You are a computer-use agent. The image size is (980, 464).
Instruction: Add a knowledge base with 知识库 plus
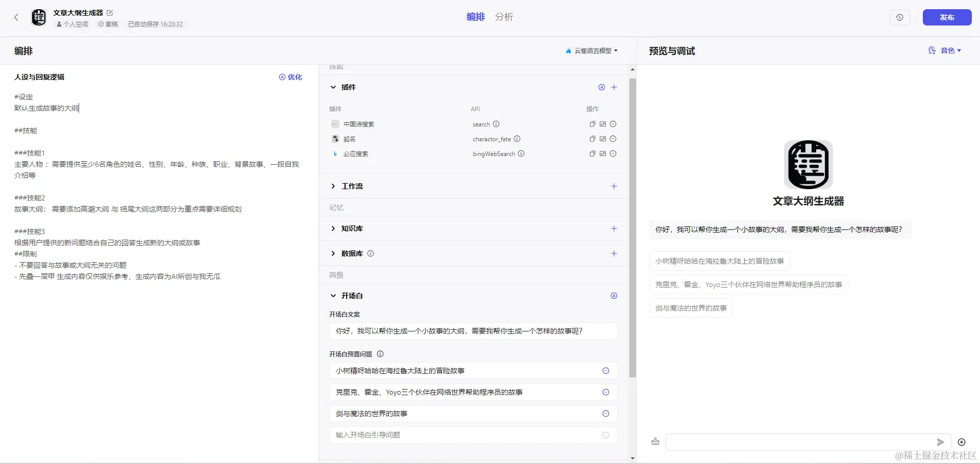point(614,228)
